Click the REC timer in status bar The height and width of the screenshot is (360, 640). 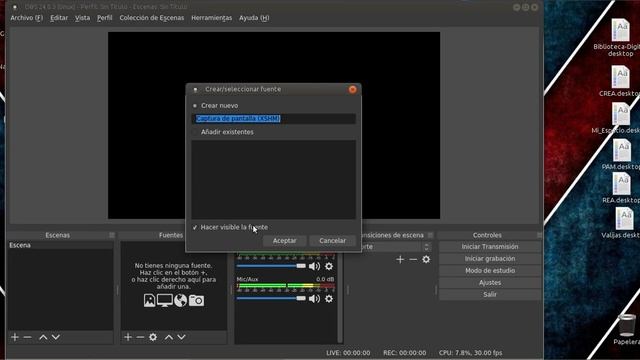[404, 353]
